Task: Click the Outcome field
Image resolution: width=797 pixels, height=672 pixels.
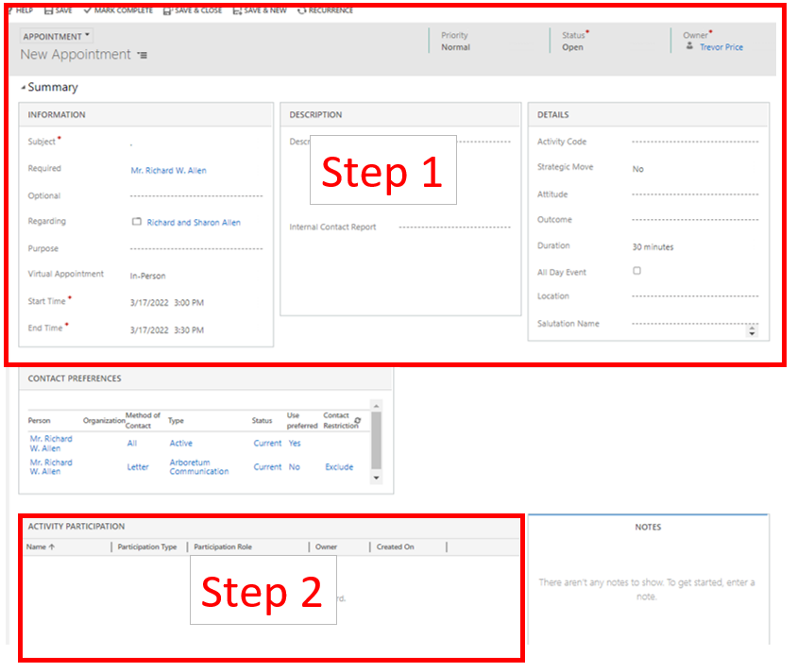Action: point(695,220)
